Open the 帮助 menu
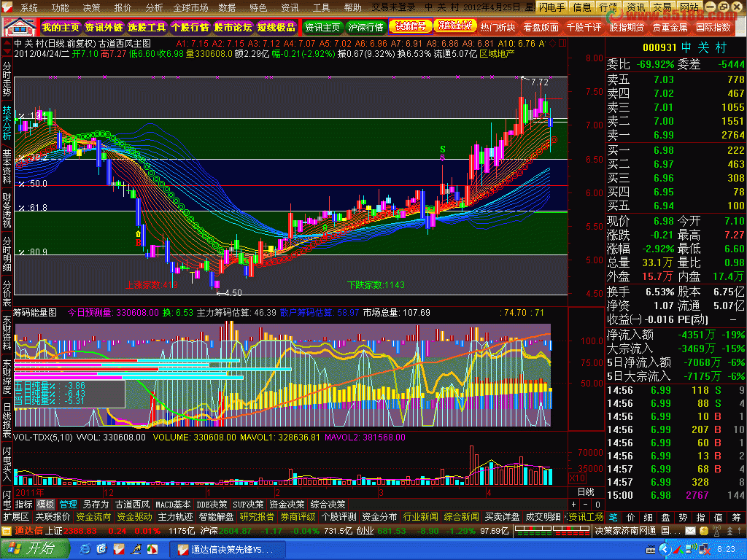 [x=352, y=7]
